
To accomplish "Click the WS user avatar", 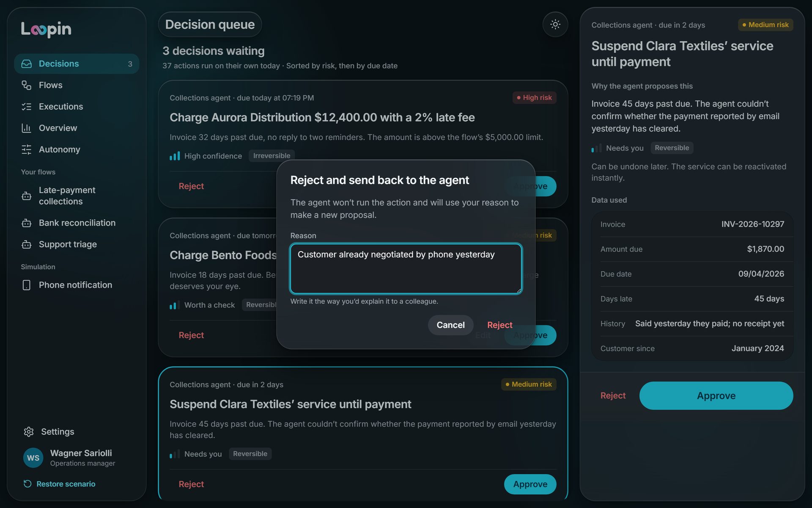I will click(33, 458).
